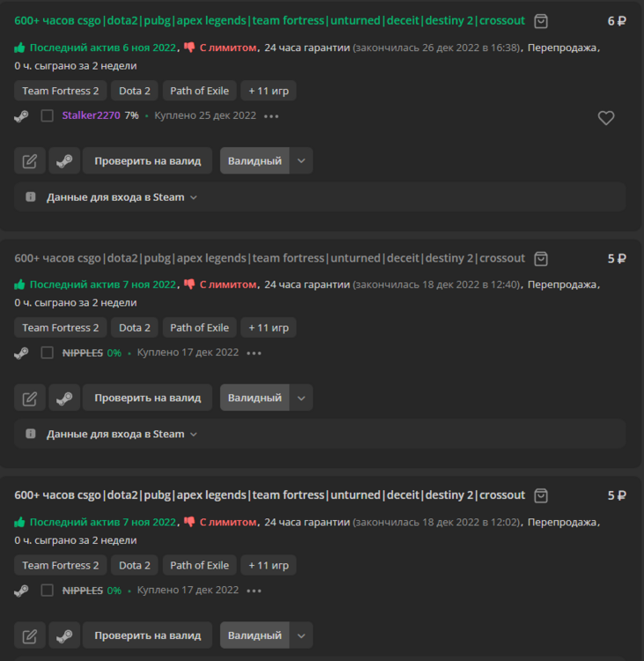Click the + 11 игр tag in first listing
This screenshot has height=661, width=644.
tap(269, 91)
